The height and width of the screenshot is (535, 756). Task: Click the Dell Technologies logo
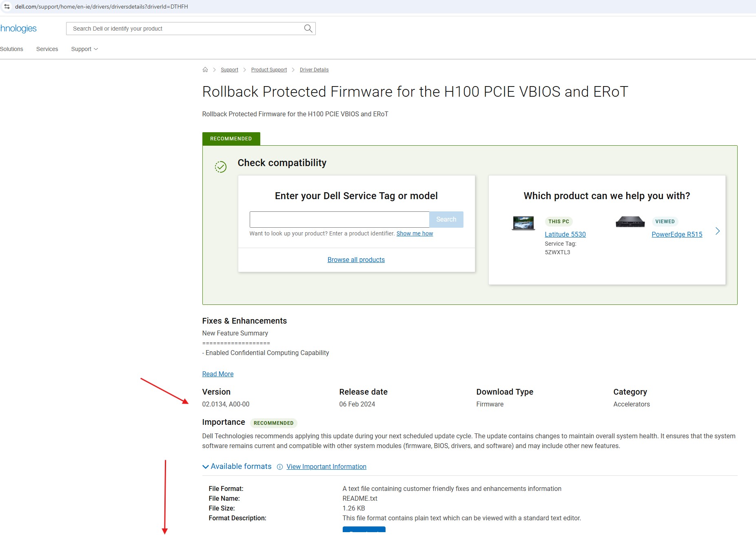coord(18,28)
